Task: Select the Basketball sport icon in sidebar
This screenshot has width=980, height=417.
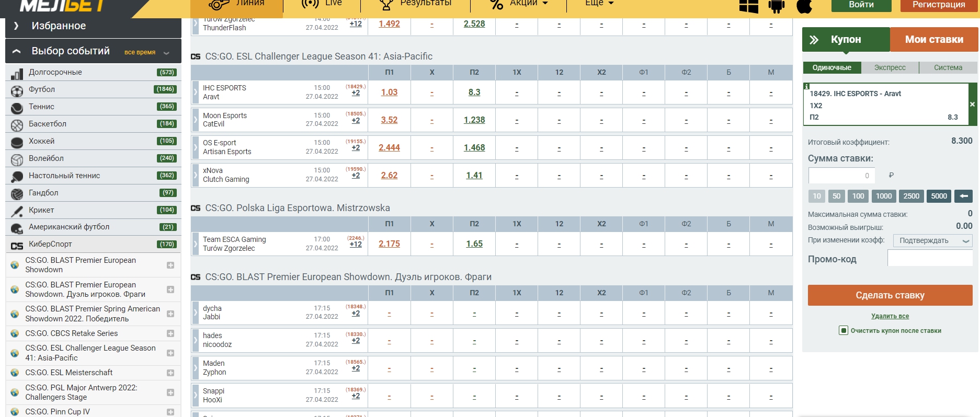Action: [17, 125]
